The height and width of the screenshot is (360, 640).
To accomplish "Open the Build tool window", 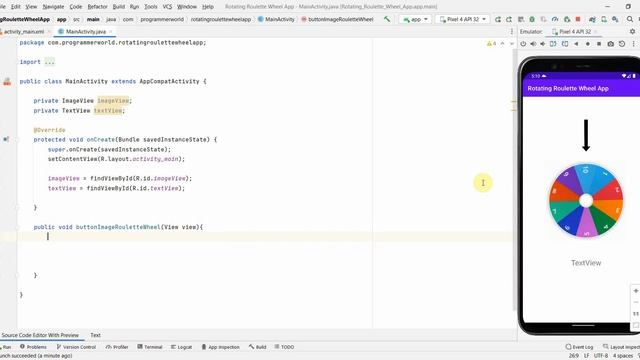I will (258, 347).
